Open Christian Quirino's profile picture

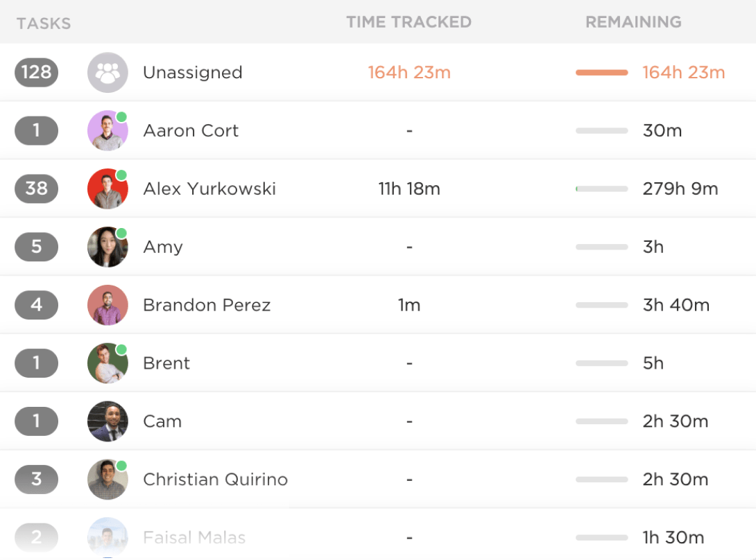pos(108,480)
